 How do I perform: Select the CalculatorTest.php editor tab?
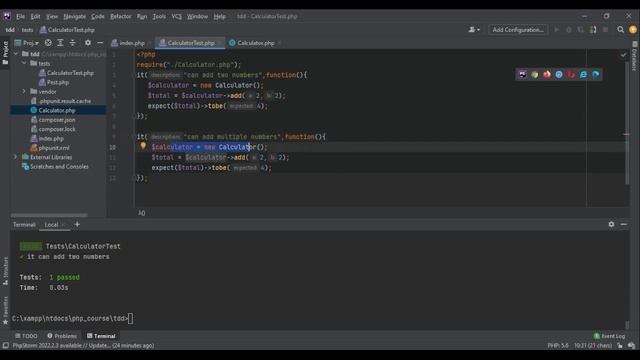click(190, 43)
